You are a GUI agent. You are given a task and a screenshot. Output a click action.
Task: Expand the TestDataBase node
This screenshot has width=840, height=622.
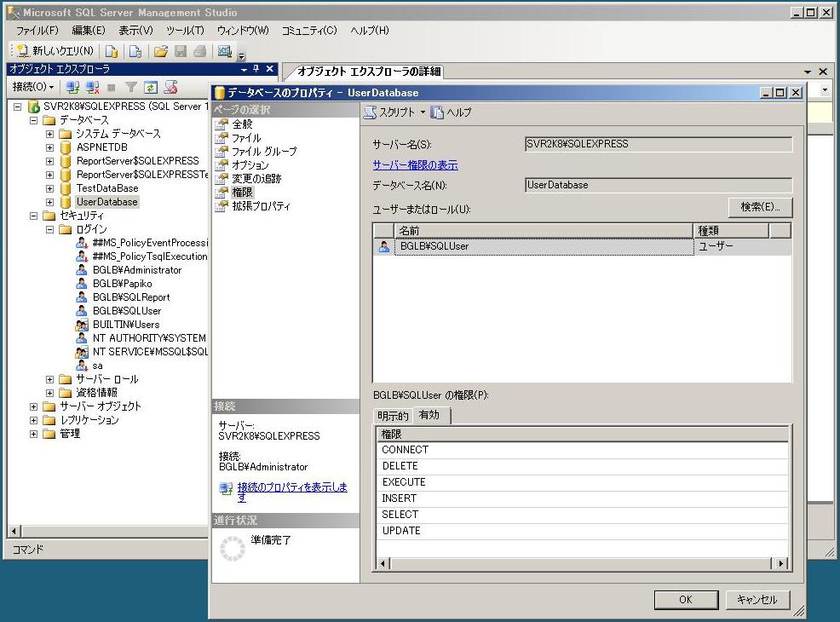(x=49, y=188)
